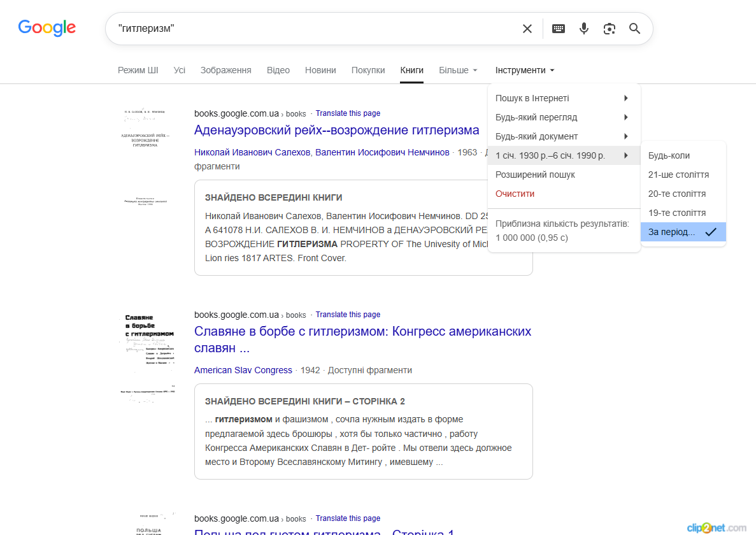756x535 pixels.
Task: Click Translate this page for first result
Action: pyautogui.click(x=348, y=113)
